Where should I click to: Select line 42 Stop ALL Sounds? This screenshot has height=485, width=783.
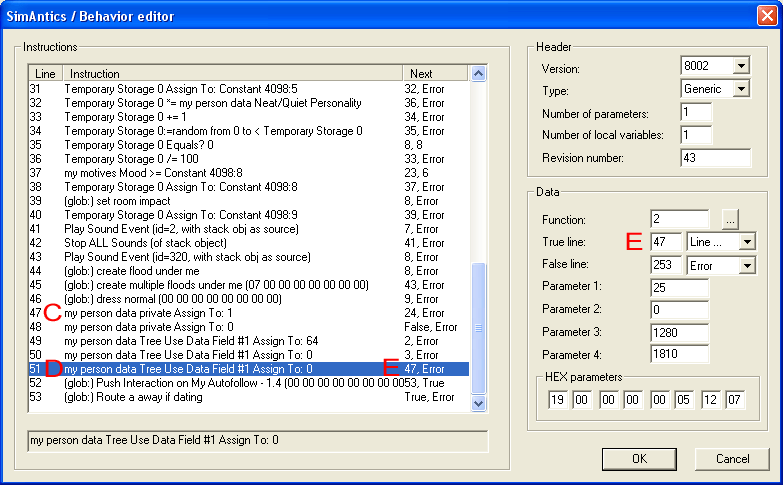(249, 243)
